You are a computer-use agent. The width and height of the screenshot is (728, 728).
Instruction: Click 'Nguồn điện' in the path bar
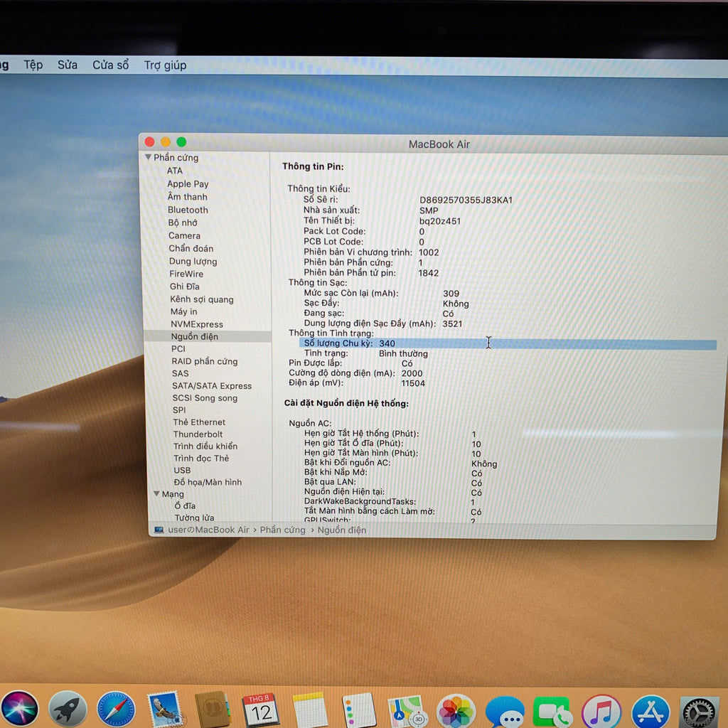coord(342,530)
